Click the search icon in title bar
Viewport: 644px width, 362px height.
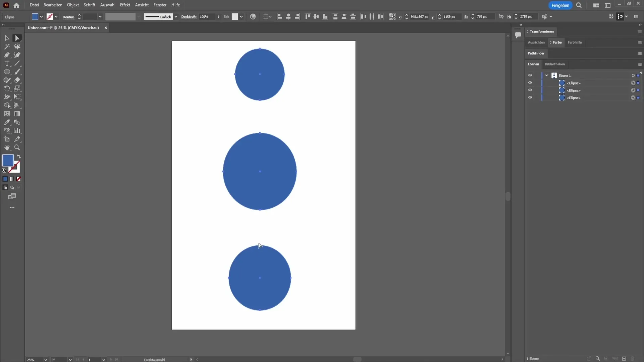click(x=579, y=5)
